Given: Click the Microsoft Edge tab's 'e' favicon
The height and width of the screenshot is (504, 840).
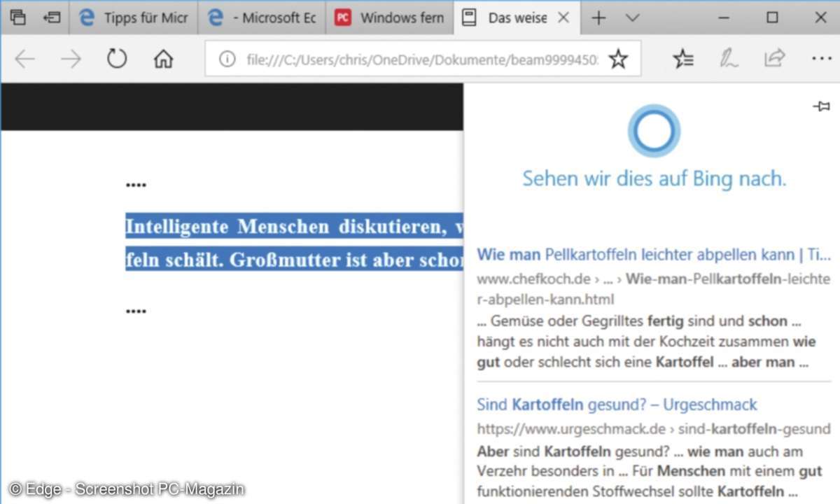Looking at the screenshot, I should [x=216, y=17].
